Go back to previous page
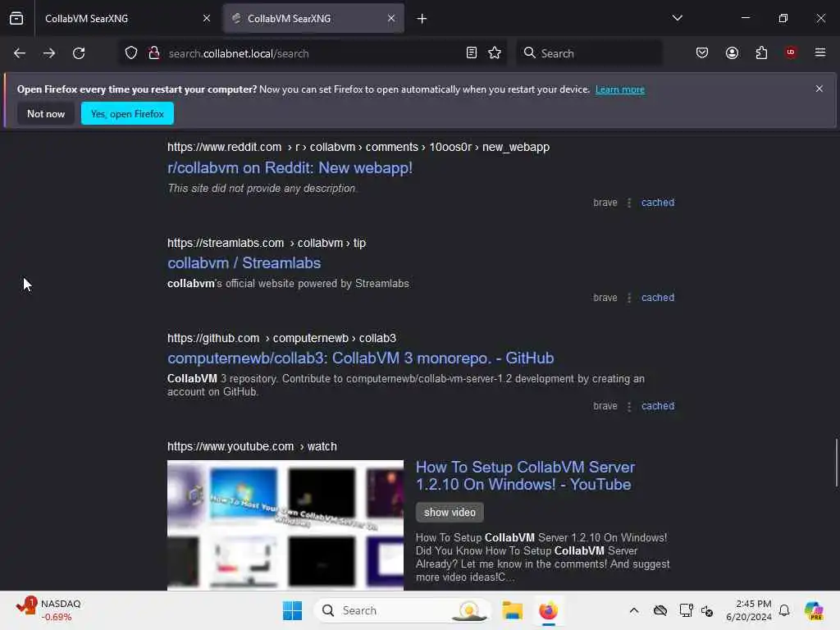 20,53
